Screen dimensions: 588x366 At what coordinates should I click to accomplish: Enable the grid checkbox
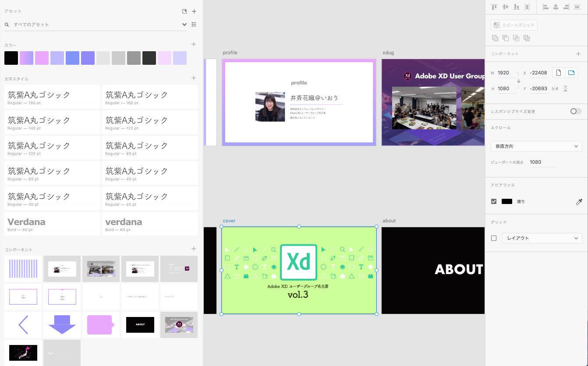coord(494,238)
